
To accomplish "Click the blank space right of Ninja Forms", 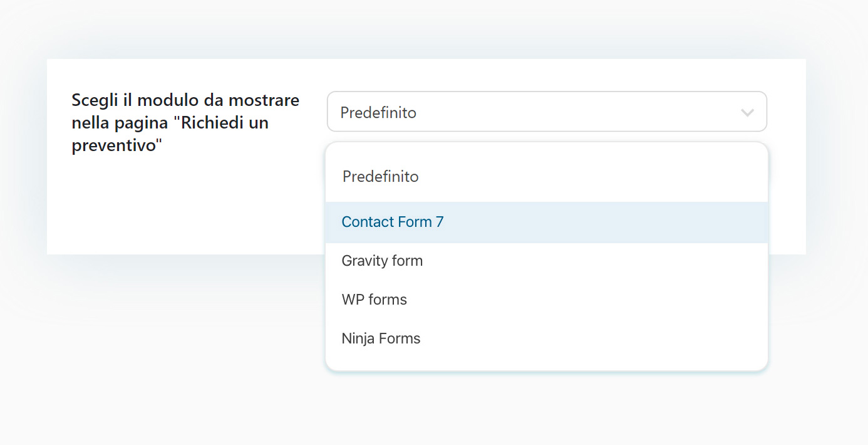I will (x=595, y=338).
